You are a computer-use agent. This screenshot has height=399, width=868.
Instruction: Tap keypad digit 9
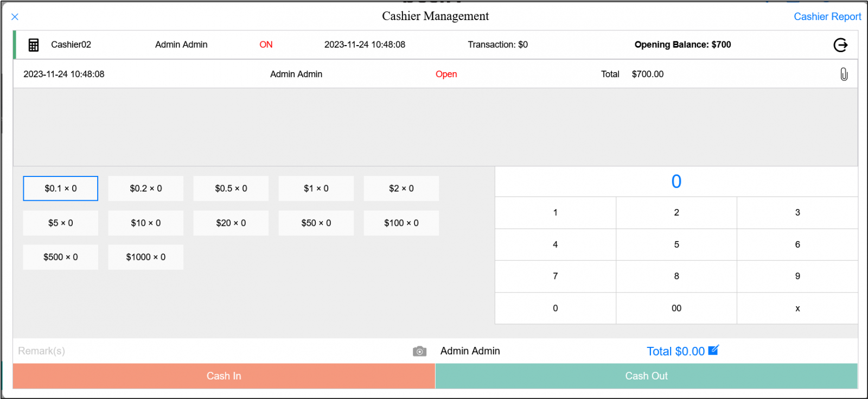point(797,276)
